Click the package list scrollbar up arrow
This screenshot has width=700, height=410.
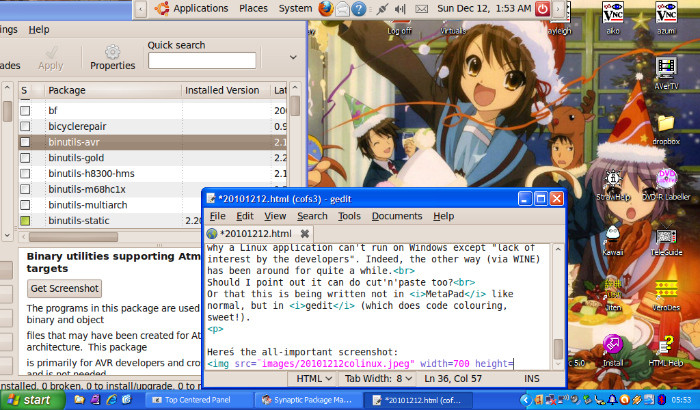[x=295, y=88]
